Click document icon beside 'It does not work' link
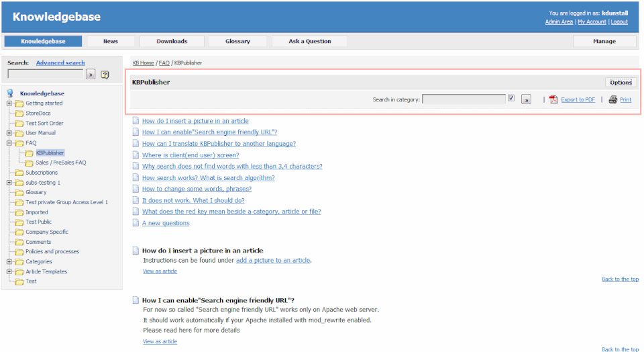Viewport: 644px width, 352px height. 136,200
